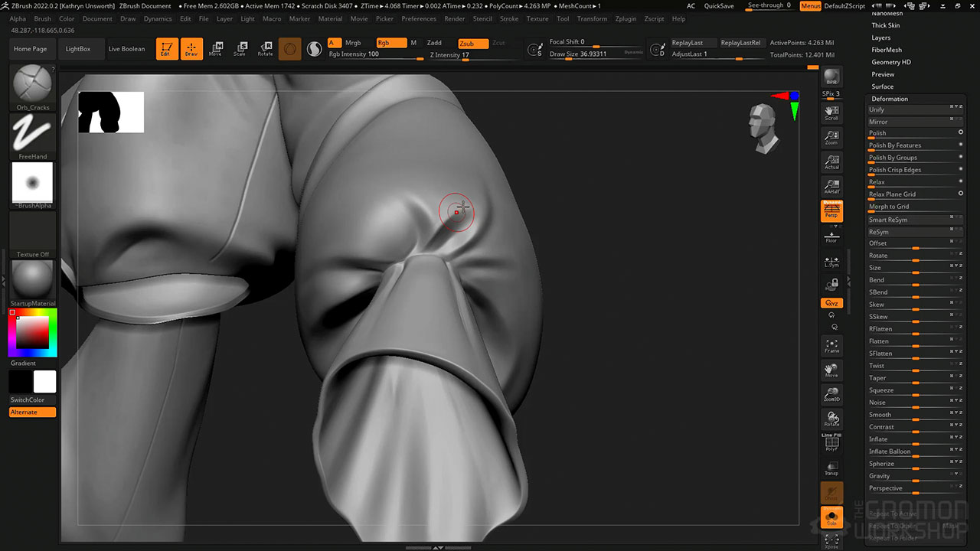980x551 pixels.
Task: Open the FreeHand stroke selector
Action: pos(33,133)
